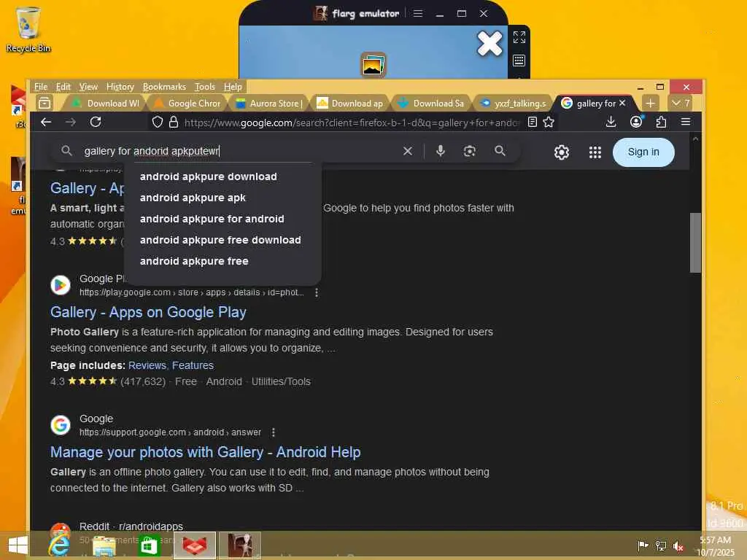This screenshot has height=560, width=747.
Task: Click the Windows Start button
Action: pyautogui.click(x=18, y=545)
